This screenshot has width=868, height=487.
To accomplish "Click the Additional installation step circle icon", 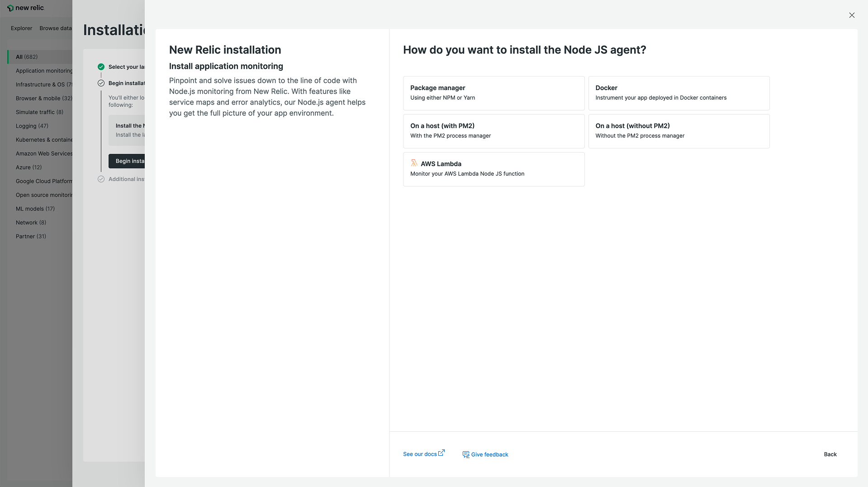I will (101, 179).
